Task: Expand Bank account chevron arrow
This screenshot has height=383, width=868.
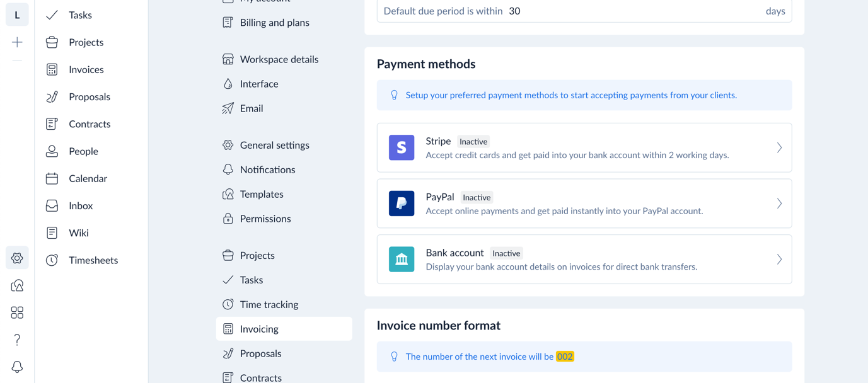Action: click(x=779, y=259)
